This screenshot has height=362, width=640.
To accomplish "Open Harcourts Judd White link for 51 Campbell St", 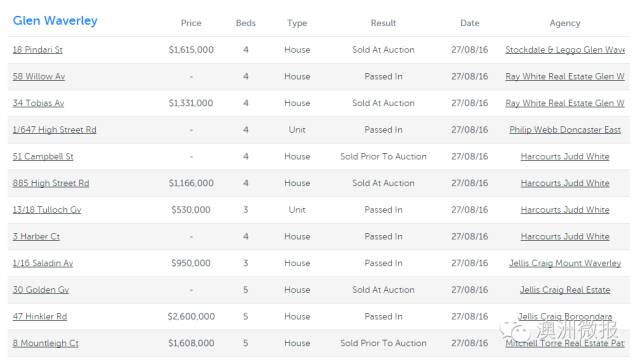I will point(565,156).
